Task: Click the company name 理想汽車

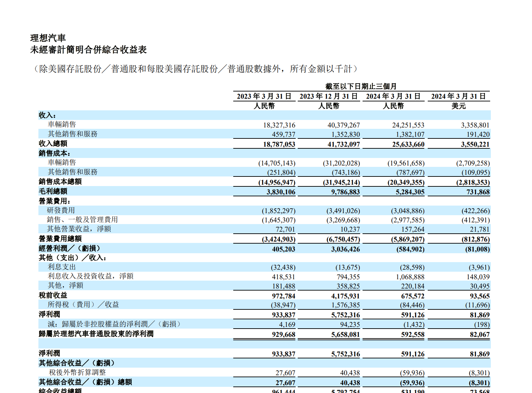Action: (48, 38)
